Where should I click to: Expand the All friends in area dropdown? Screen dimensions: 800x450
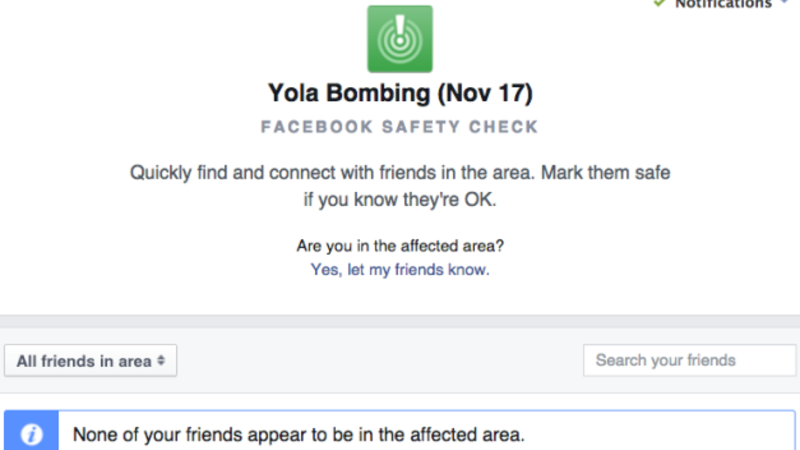[x=90, y=361]
